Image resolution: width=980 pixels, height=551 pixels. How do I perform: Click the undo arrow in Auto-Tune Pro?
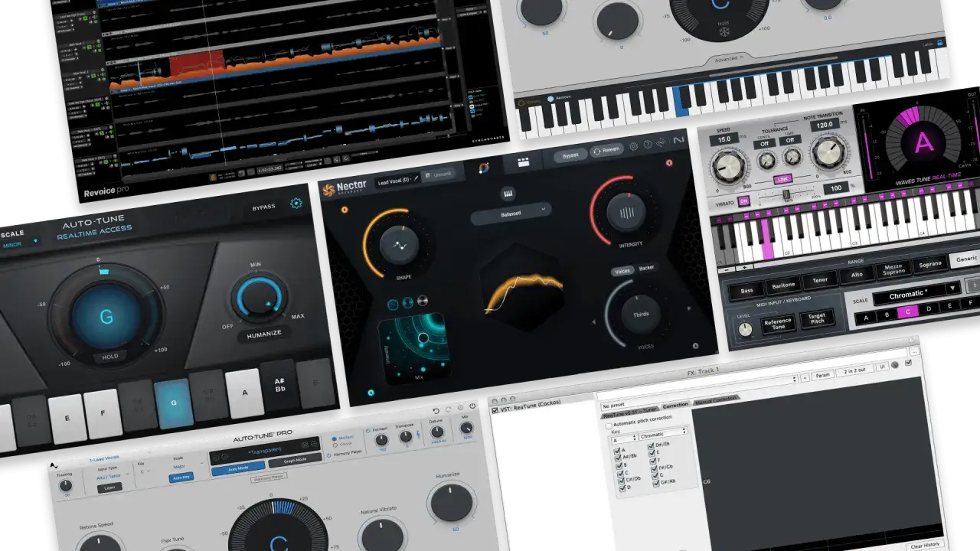click(436, 412)
